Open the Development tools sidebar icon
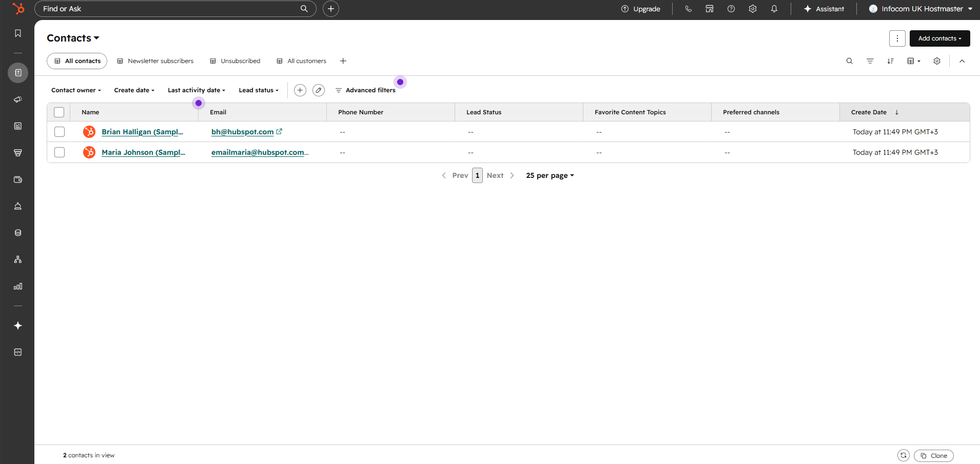This screenshot has width=980, height=464. pyautogui.click(x=18, y=352)
